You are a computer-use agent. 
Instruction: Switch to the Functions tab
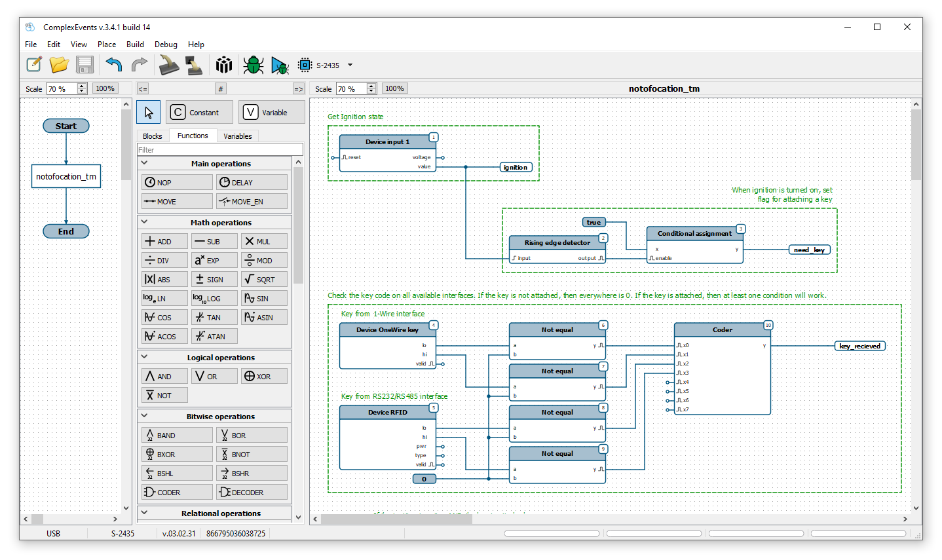click(193, 136)
